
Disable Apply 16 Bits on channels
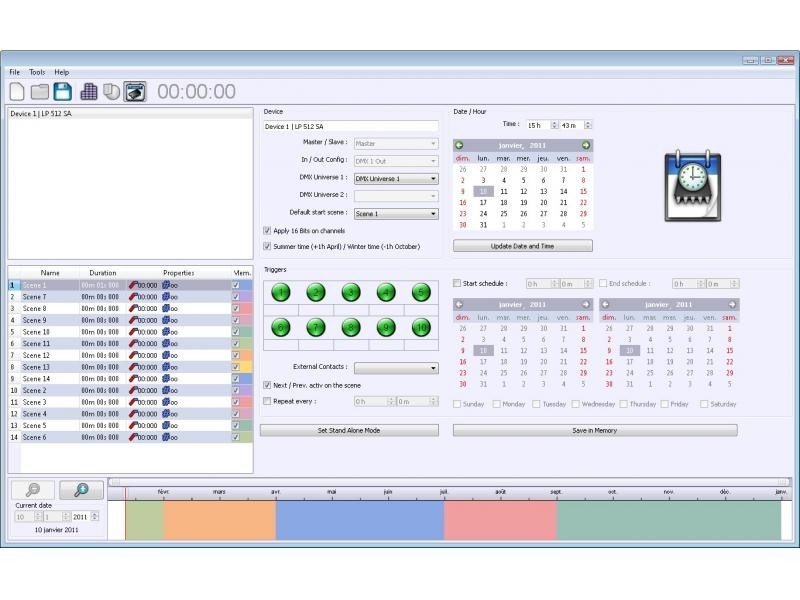267,230
